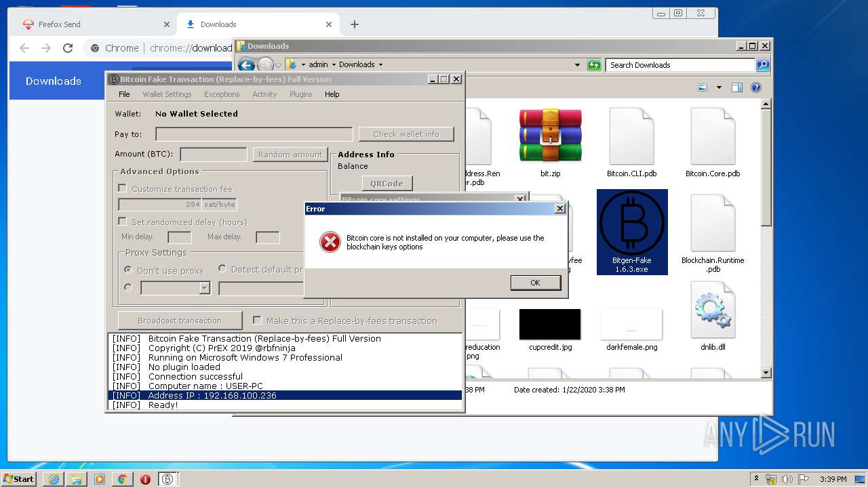Open Windows Explorer taskbar icon
Screen dimensions: 868x488
(77, 479)
